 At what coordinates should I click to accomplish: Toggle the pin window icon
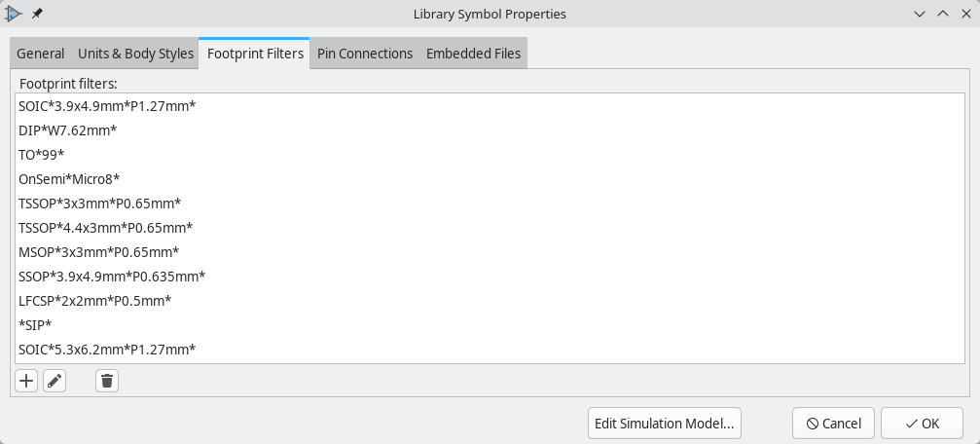click(37, 14)
